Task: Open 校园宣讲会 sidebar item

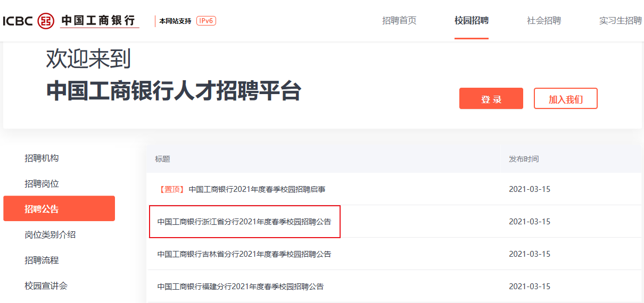Action: pyautogui.click(x=46, y=285)
